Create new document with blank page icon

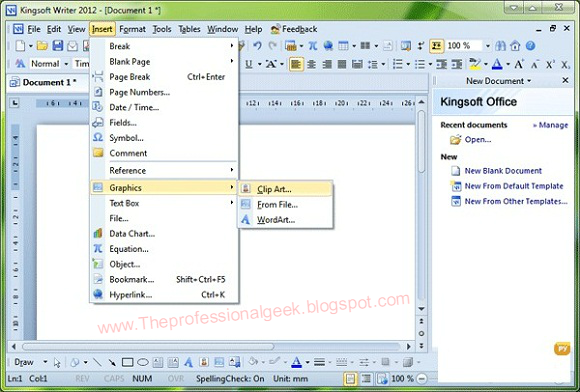pyautogui.click(x=20, y=46)
